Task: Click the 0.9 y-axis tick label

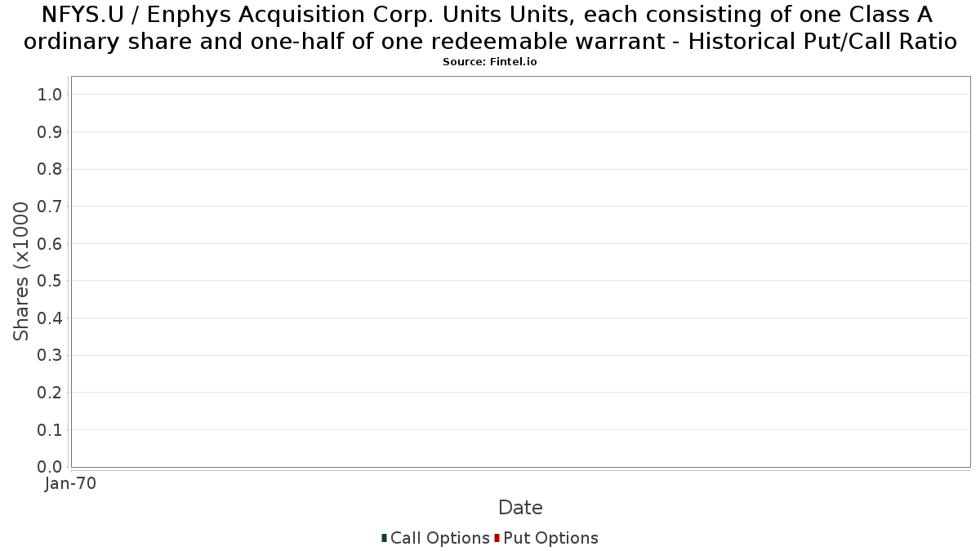Action: coord(50,132)
